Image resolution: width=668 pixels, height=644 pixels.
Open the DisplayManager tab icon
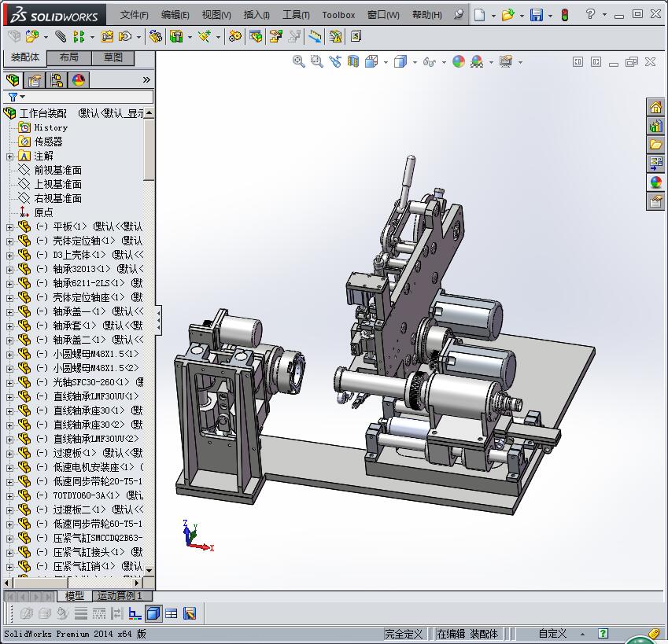(79, 80)
